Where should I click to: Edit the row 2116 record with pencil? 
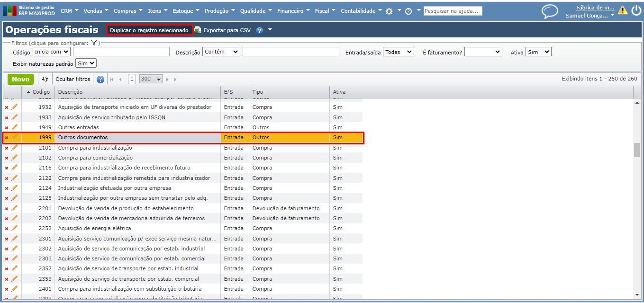14,168
